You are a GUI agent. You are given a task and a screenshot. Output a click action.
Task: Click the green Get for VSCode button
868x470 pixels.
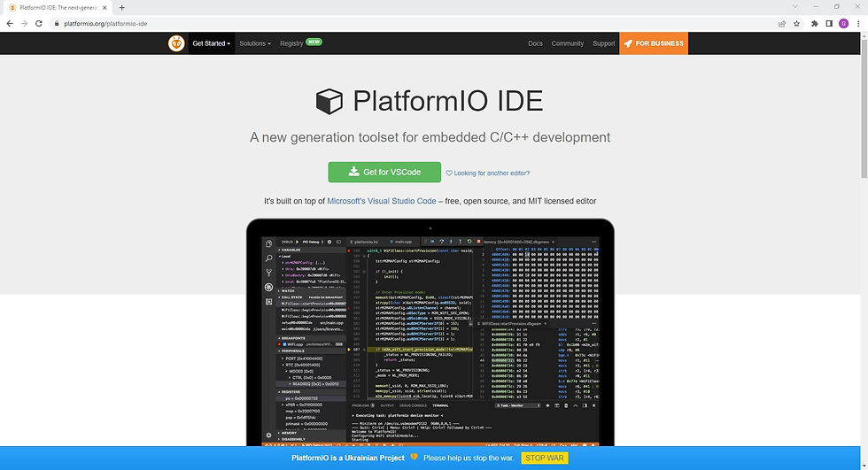click(x=384, y=172)
